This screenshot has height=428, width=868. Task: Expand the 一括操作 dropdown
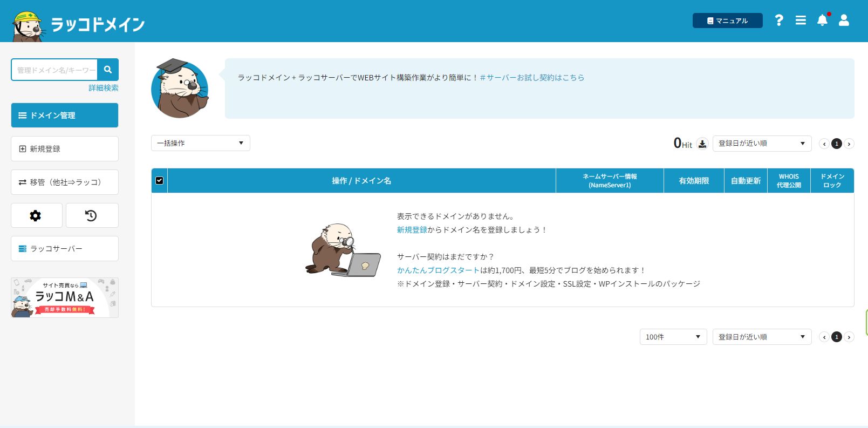click(200, 143)
